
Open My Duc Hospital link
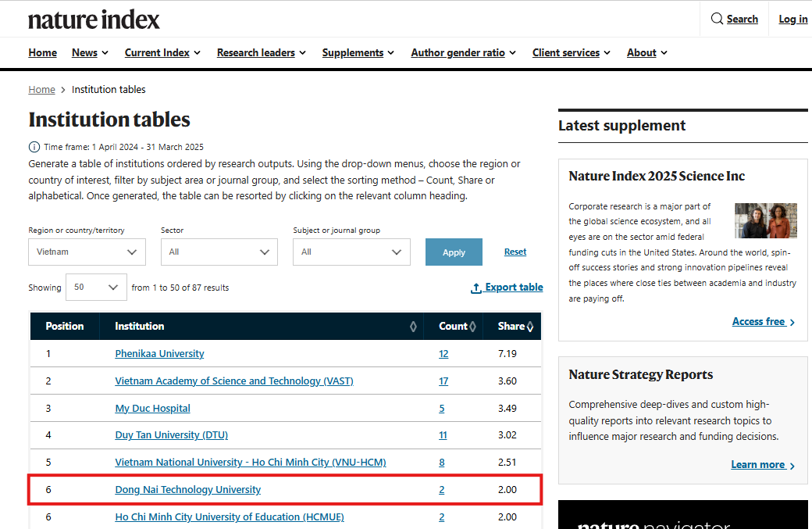pyautogui.click(x=152, y=409)
